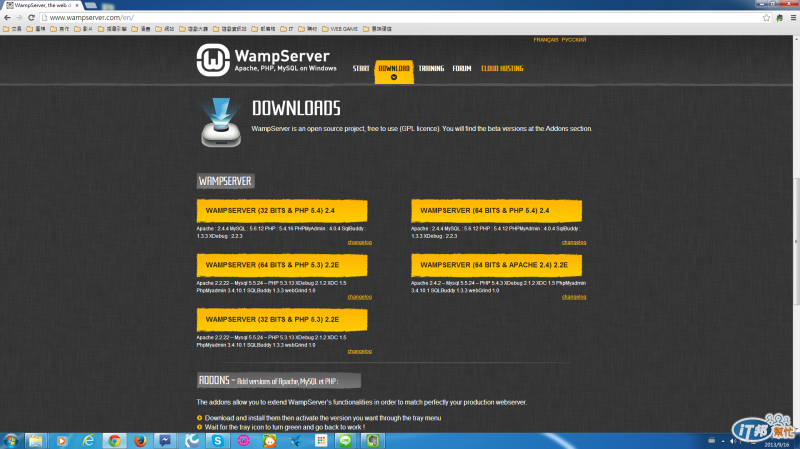Open the colorful grid taskbar icon
This screenshot has height=449, width=800.
pos(321,441)
